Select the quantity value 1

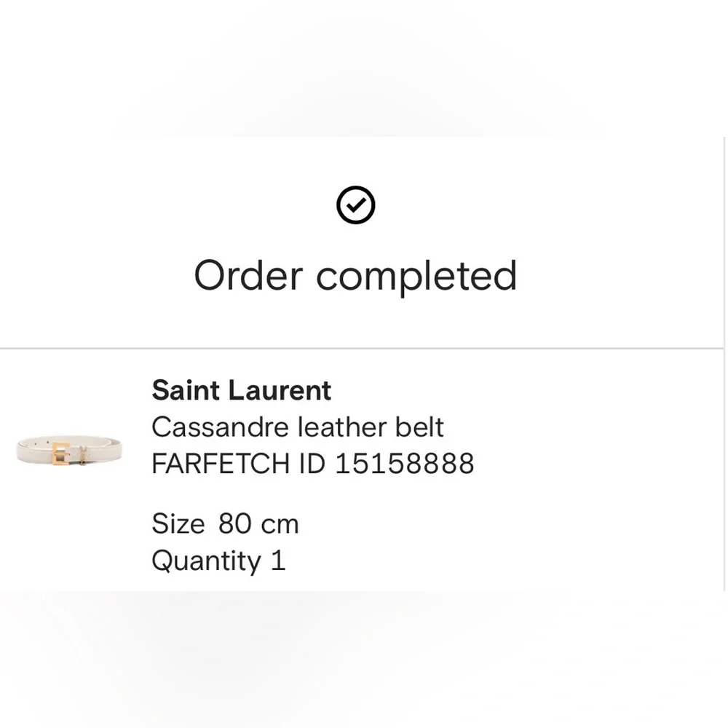tap(278, 561)
